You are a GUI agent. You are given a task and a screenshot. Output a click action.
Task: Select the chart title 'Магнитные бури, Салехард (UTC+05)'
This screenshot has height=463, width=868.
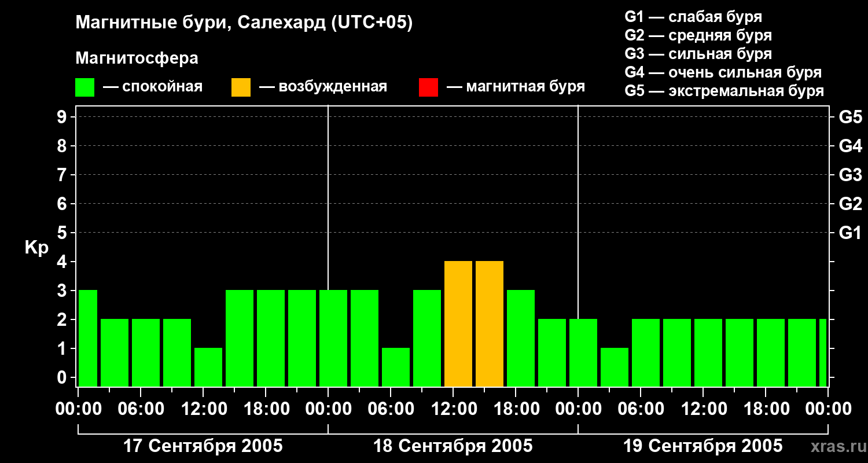tap(244, 23)
